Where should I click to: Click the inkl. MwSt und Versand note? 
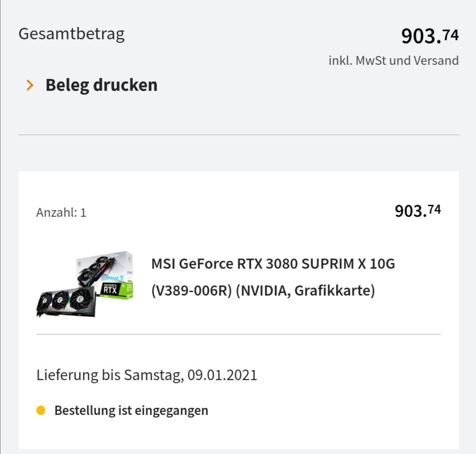tap(394, 60)
